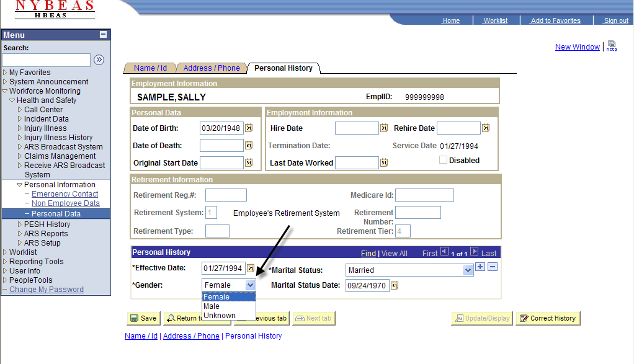This screenshot has width=634, height=364.
Task: Expand PeopleTools menu folder
Action: click(x=5, y=280)
